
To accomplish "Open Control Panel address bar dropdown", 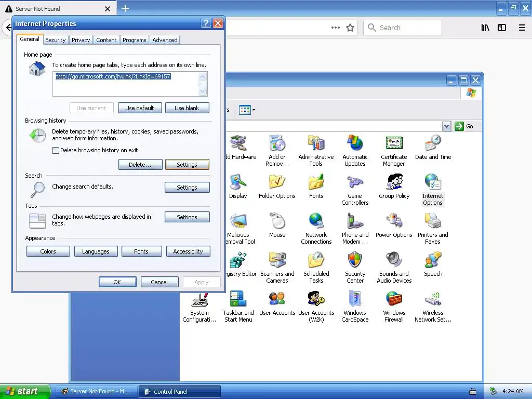I will 446,126.
